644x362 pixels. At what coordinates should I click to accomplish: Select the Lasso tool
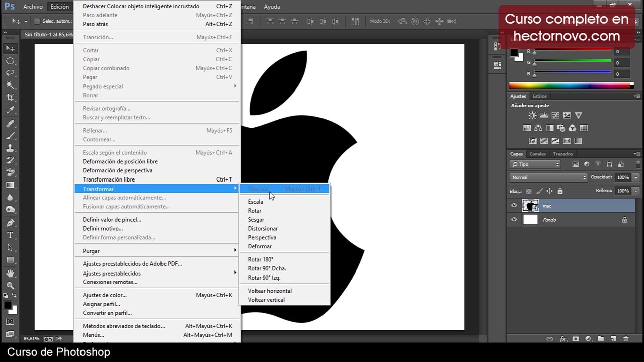[10, 73]
